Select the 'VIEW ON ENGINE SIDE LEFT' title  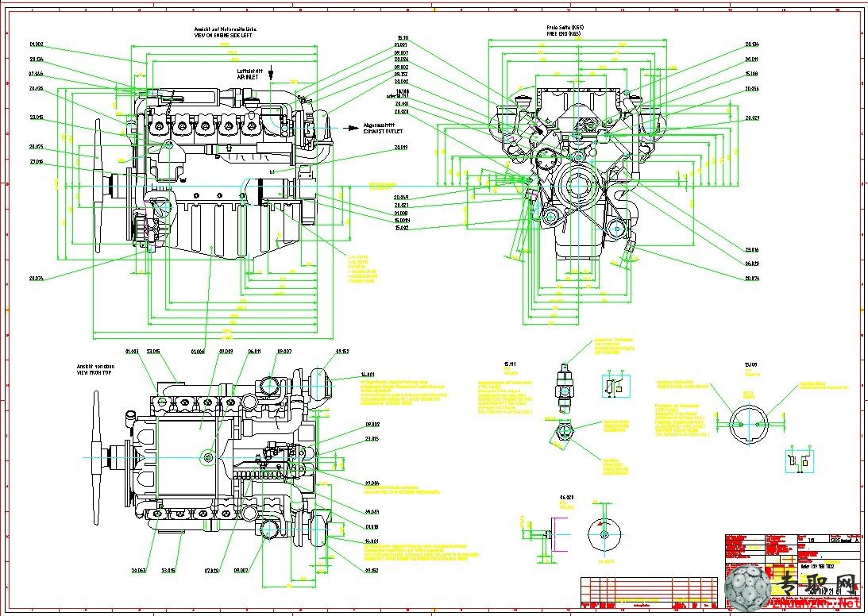222,36
